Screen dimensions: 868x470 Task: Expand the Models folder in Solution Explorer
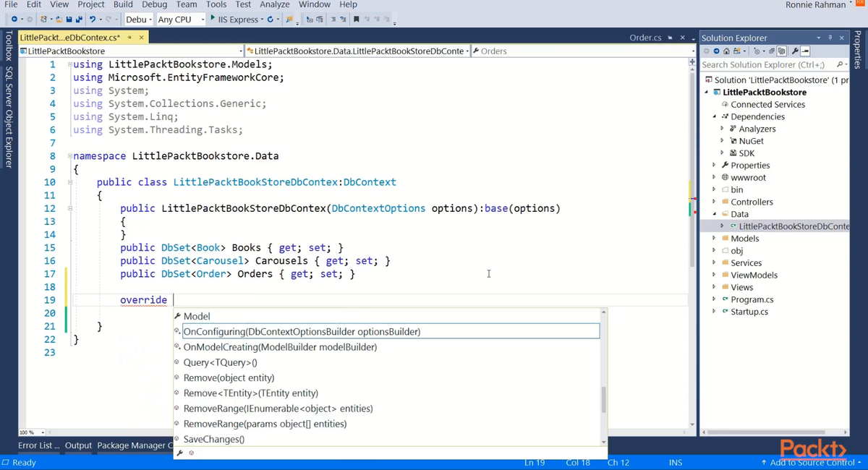pos(715,239)
